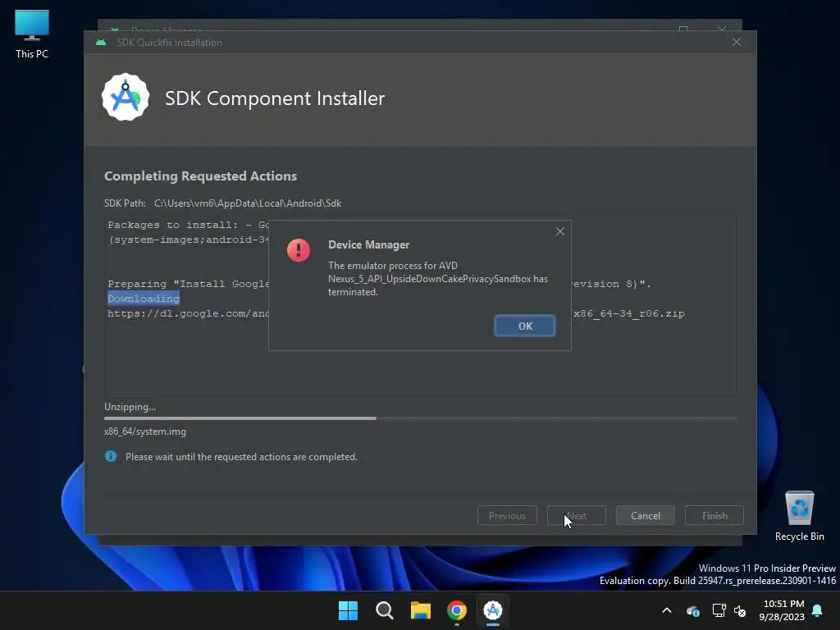Click the network tray icon
This screenshot has height=630, width=840.
click(719, 610)
